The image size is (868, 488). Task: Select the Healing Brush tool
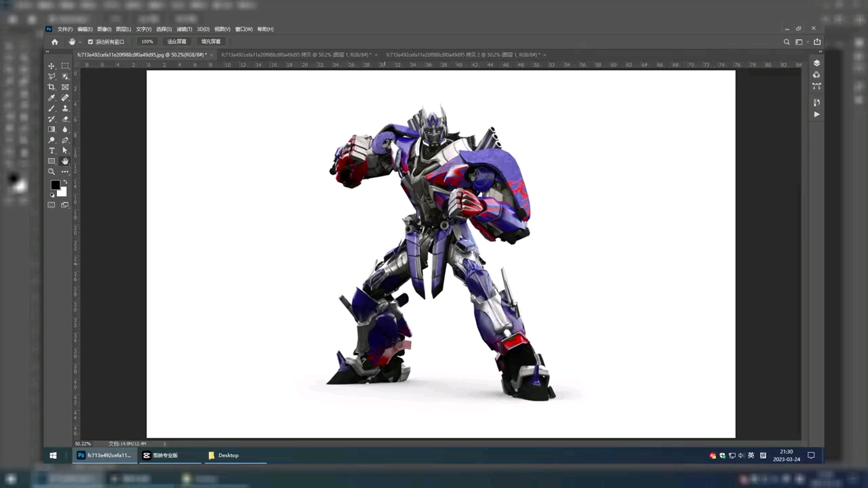coord(65,98)
